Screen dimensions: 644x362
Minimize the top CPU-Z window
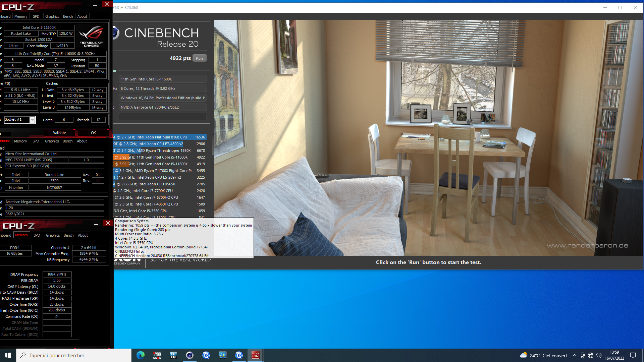click(95, 5)
